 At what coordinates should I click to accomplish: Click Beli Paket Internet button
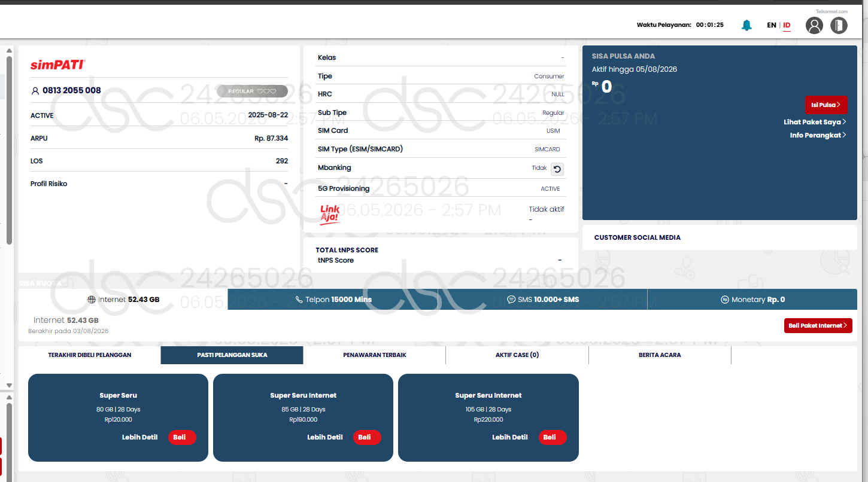[x=818, y=326]
